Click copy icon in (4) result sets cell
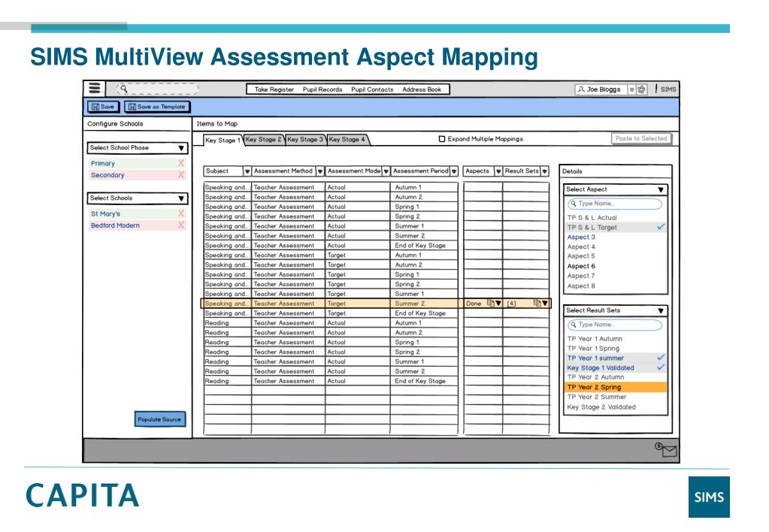Image resolution: width=769 pixels, height=532 pixels. pyautogui.click(x=537, y=304)
